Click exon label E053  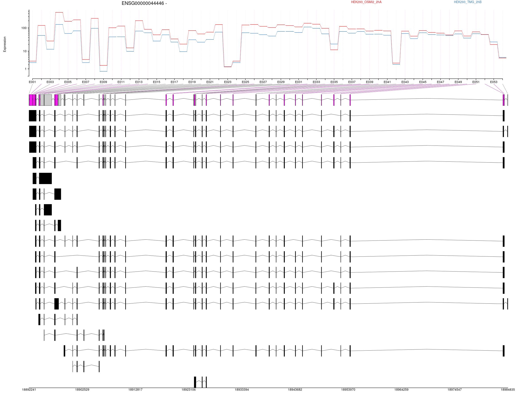coord(494,82)
